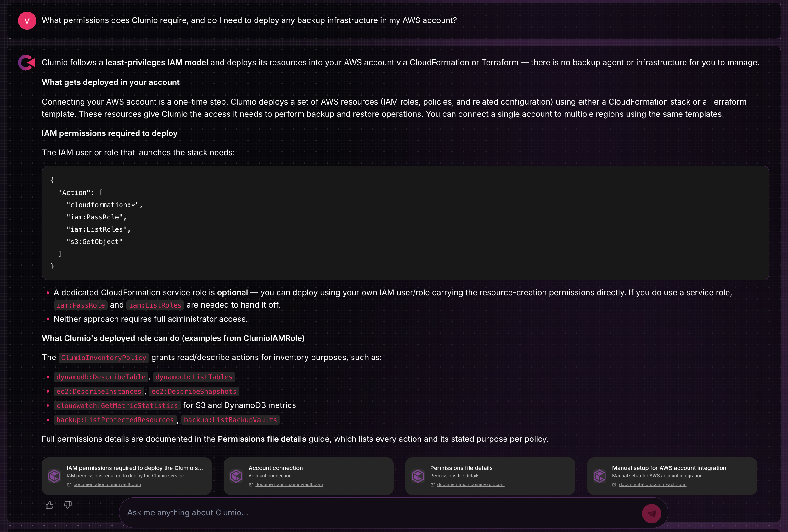Screen dimensions: 788x532
Task: Click the Clumio assistant logo icon
Action: tap(27, 62)
